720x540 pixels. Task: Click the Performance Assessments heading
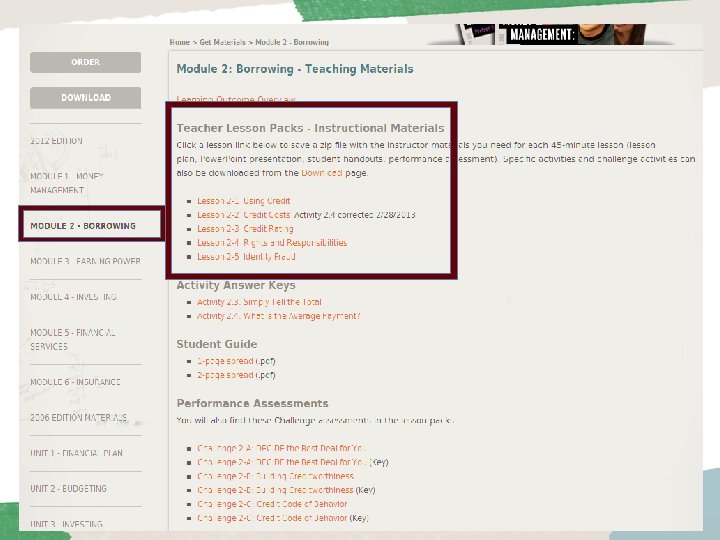253,404
